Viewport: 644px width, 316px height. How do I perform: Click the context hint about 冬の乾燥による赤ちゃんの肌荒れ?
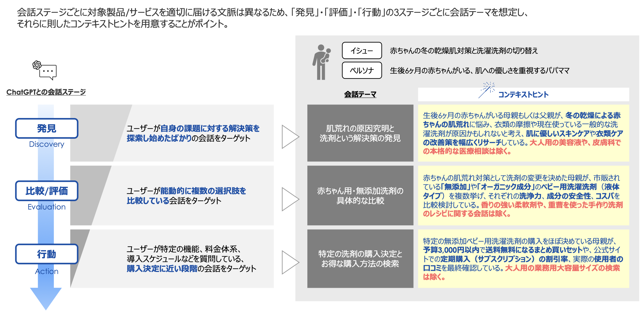523,133
